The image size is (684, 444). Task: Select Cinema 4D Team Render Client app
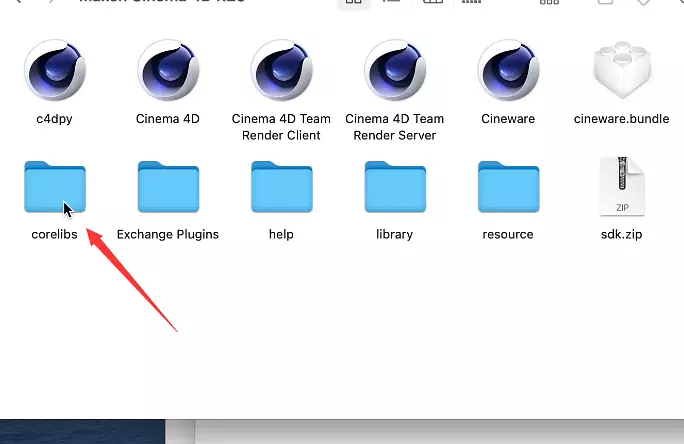coord(282,70)
